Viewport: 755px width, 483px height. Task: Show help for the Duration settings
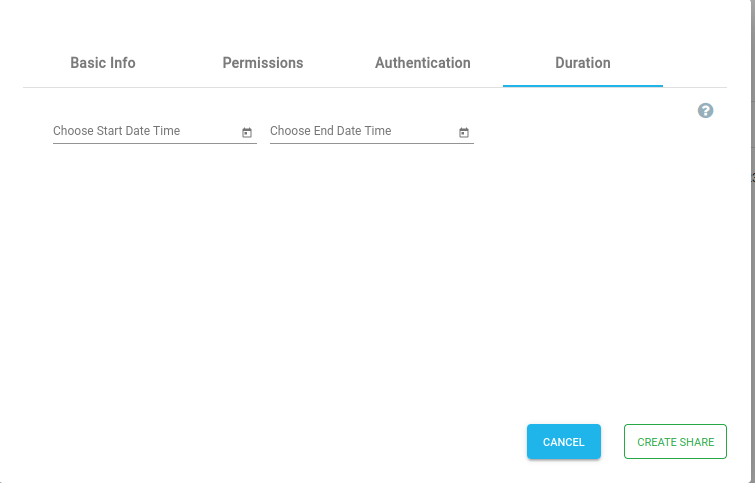(x=705, y=111)
